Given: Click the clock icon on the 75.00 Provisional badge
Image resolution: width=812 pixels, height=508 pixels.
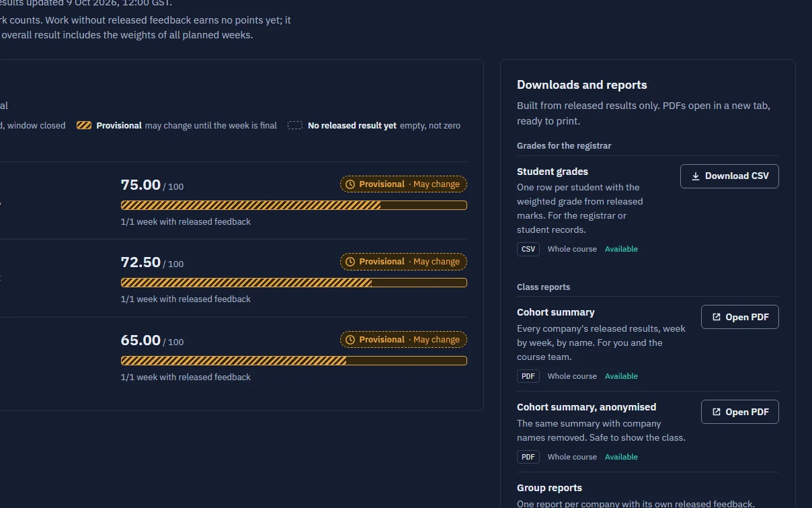Looking at the screenshot, I should (x=350, y=184).
